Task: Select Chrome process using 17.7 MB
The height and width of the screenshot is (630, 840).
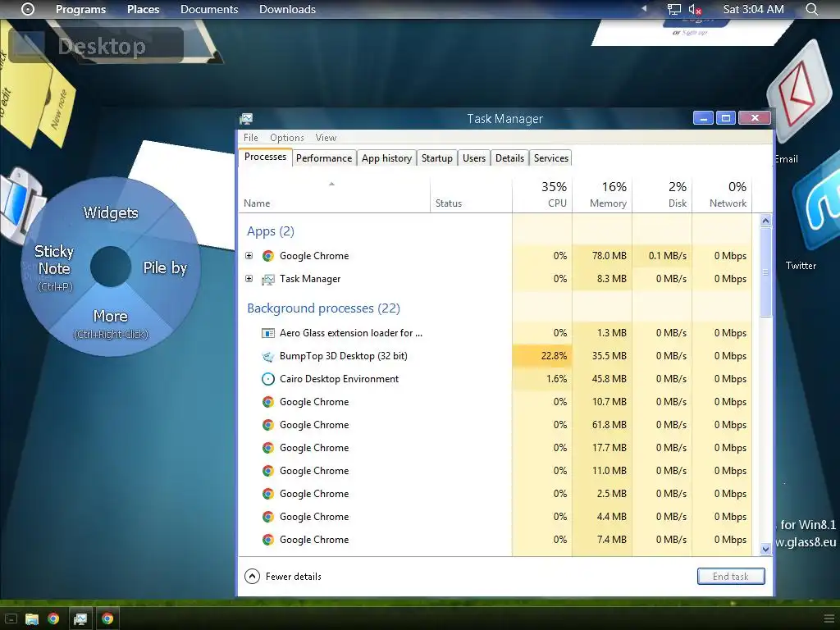Action: pyautogui.click(x=375, y=448)
